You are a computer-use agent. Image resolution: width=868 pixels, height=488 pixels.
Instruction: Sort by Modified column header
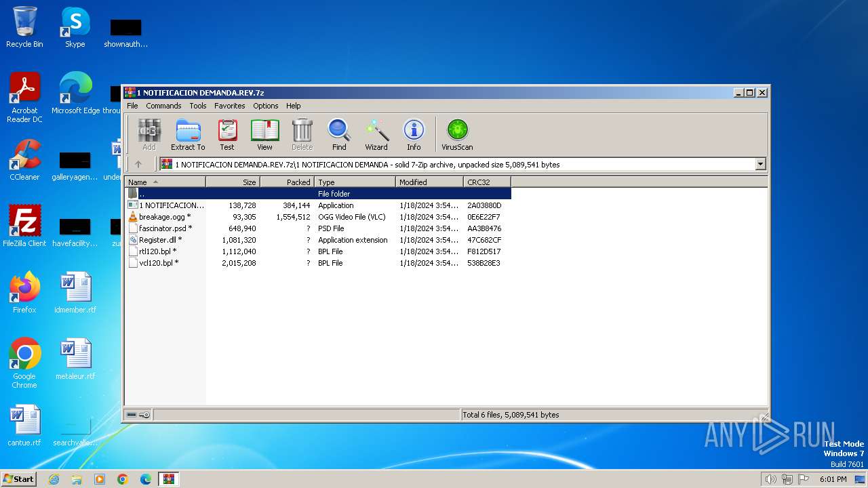pos(429,182)
